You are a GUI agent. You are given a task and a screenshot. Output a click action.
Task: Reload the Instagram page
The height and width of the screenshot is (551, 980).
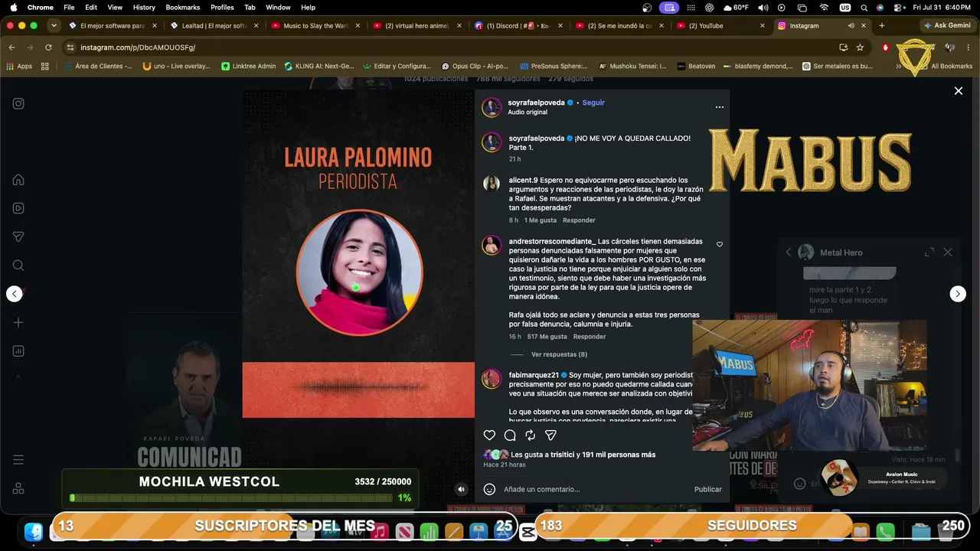tap(48, 47)
